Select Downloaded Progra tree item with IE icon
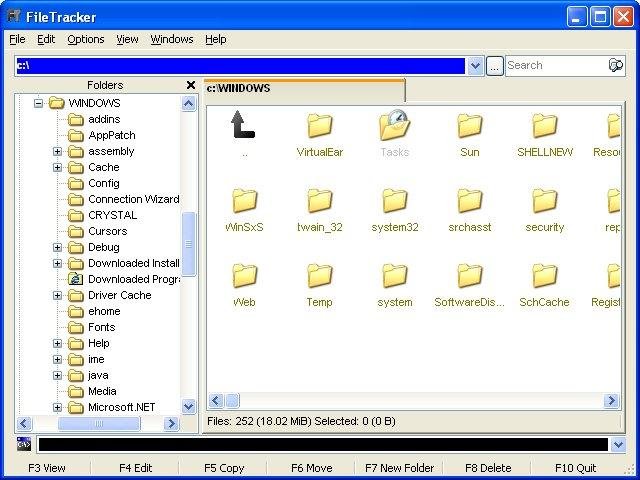 tap(125, 279)
